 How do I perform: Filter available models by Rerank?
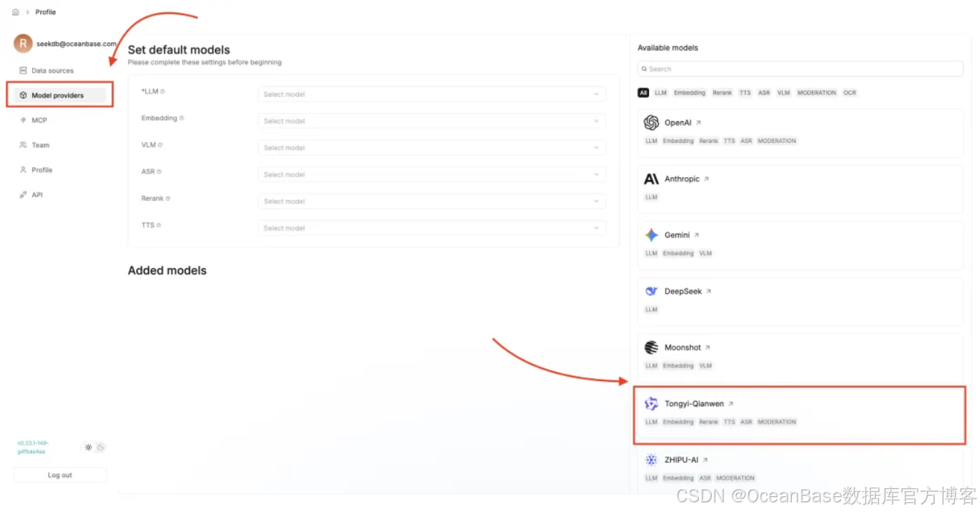tap(722, 93)
